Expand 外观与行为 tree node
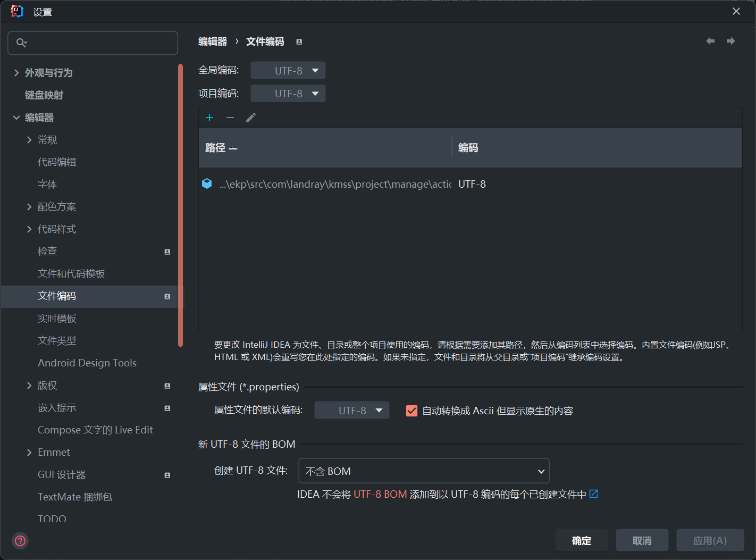This screenshot has height=560, width=756. [16, 73]
